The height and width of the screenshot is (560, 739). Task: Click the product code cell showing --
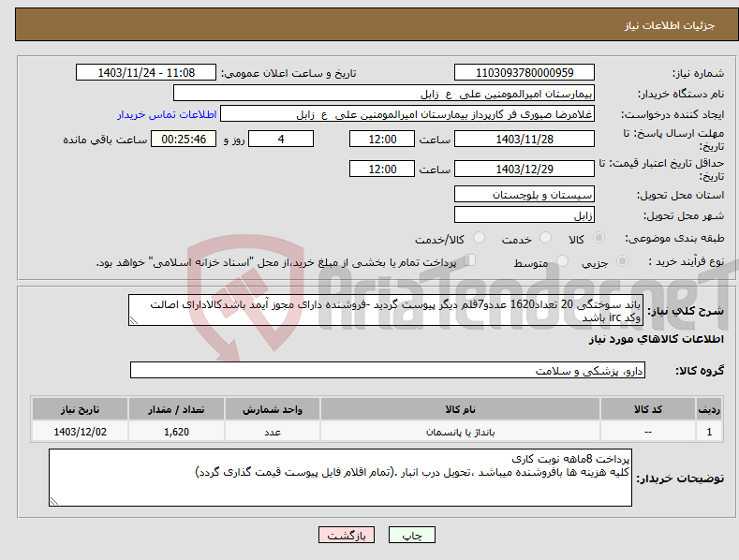tap(648, 432)
